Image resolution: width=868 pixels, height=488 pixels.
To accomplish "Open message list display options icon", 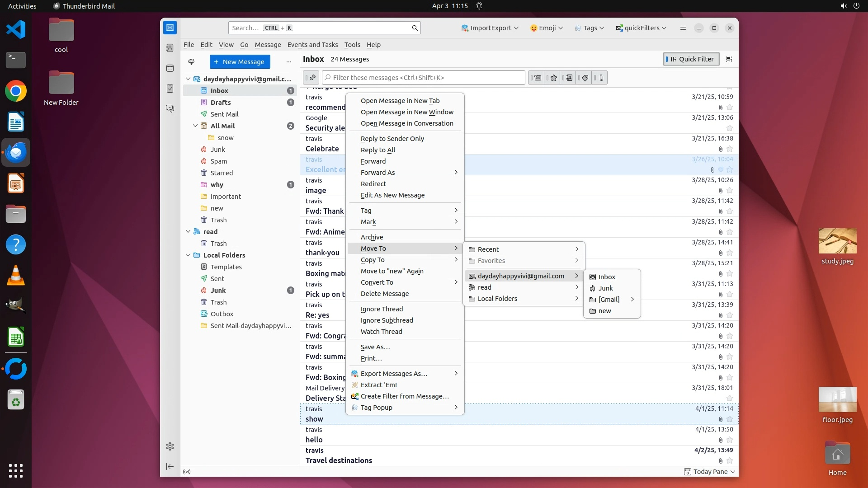I will pyautogui.click(x=729, y=59).
